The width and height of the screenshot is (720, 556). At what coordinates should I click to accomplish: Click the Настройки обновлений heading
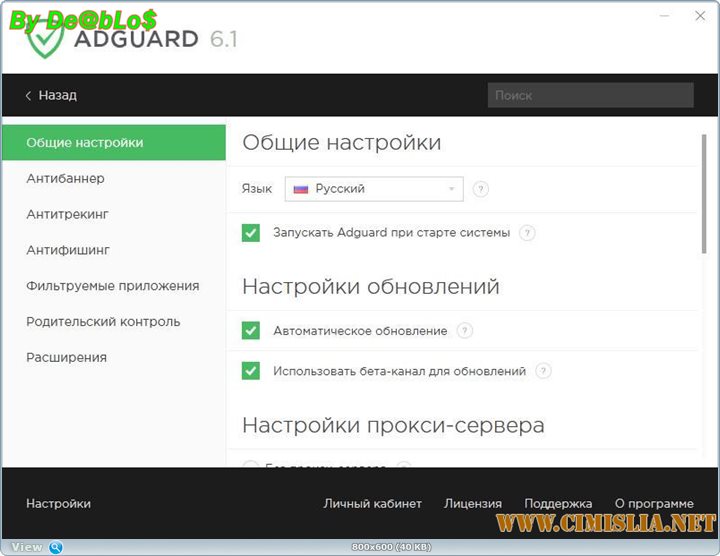tap(371, 286)
